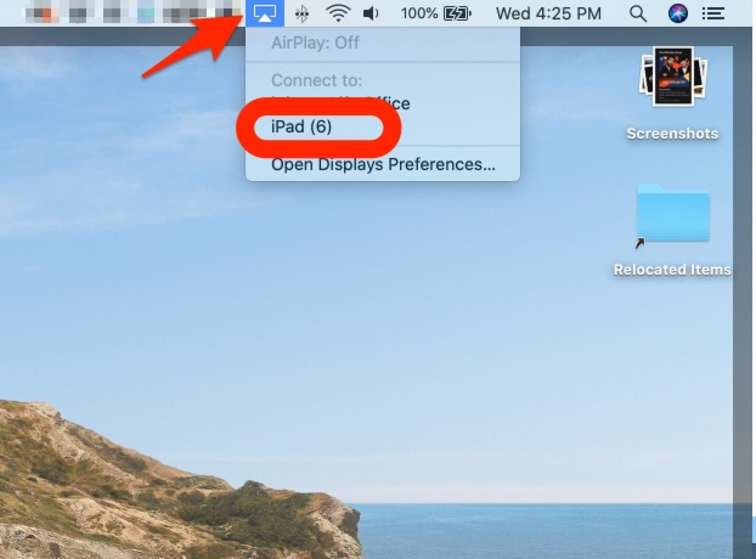The image size is (756, 559).
Task: Click the volume speaker icon
Action: [x=371, y=13]
